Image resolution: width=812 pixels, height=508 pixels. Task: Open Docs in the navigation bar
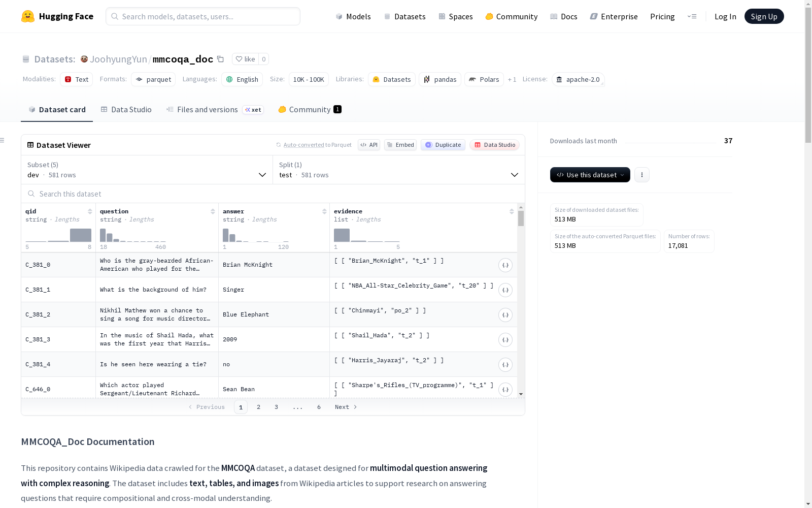pyautogui.click(x=564, y=16)
